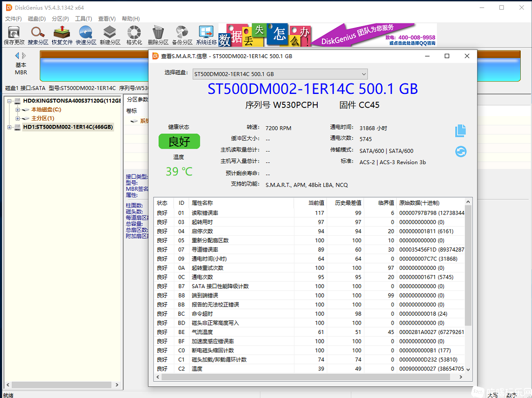Select 主分区(1) in the disk tree

43,118
